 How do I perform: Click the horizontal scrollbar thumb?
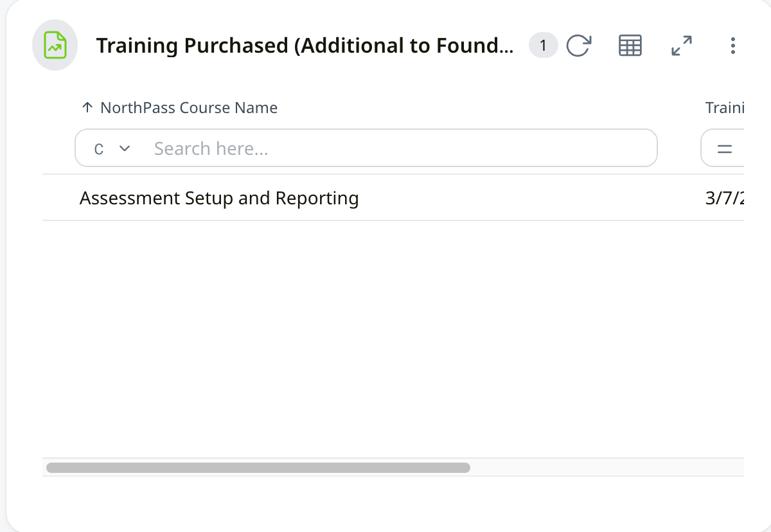click(257, 468)
